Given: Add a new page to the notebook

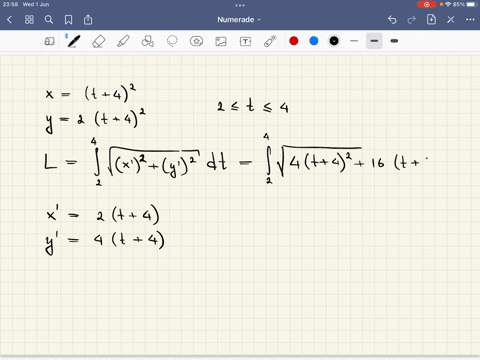Looking at the screenshot, I should (431, 20).
